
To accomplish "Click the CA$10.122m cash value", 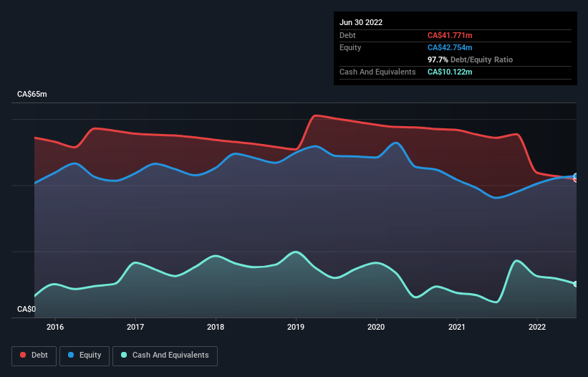I will 450,72.
